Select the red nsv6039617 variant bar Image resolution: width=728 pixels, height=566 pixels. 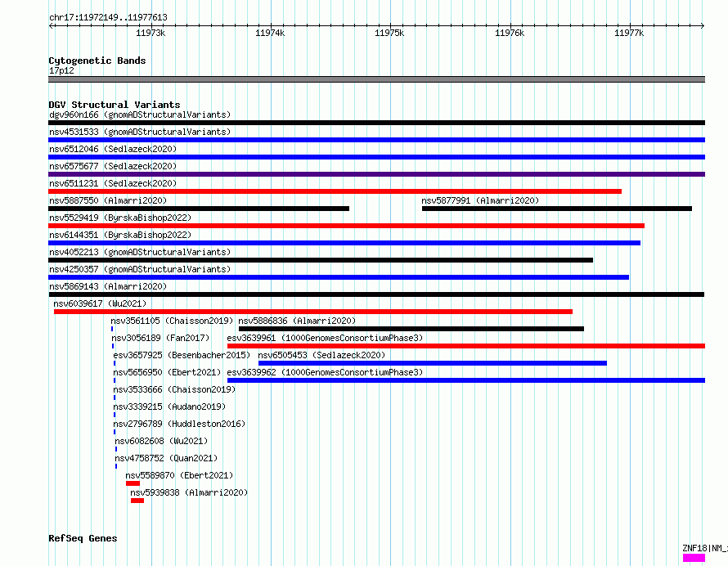[313, 312]
